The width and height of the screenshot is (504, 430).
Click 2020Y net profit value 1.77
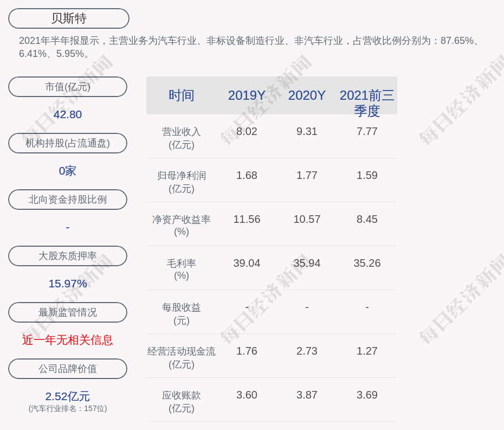[307, 175]
